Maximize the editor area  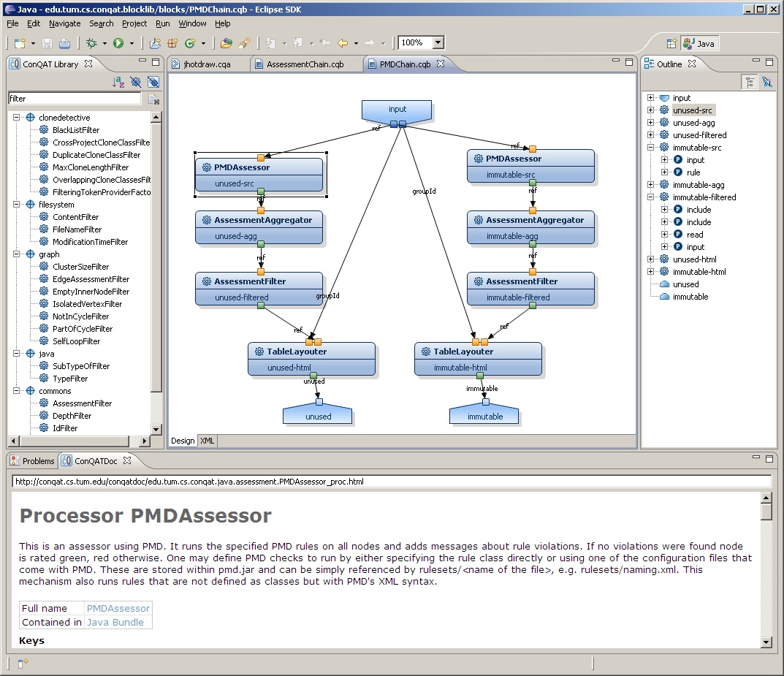click(x=629, y=62)
